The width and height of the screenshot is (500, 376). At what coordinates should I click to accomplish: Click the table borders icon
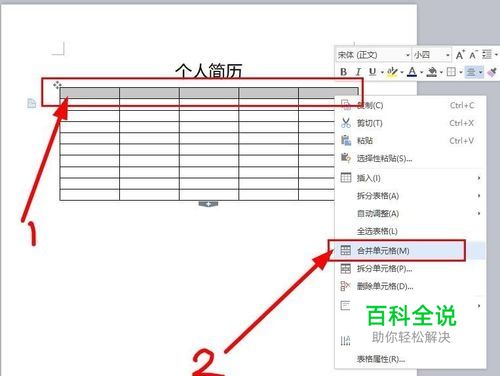(451, 72)
